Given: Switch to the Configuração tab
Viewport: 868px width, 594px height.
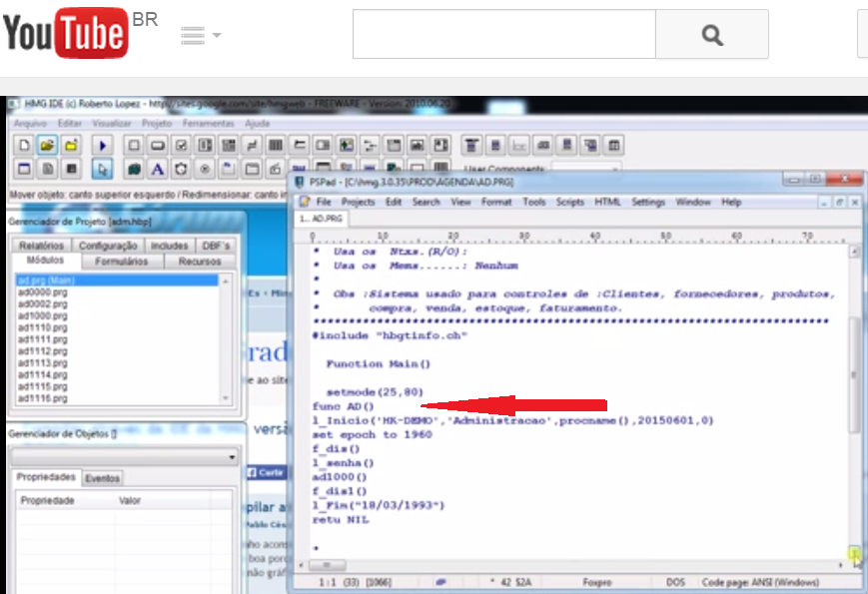Looking at the screenshot, I should [108, 246].
